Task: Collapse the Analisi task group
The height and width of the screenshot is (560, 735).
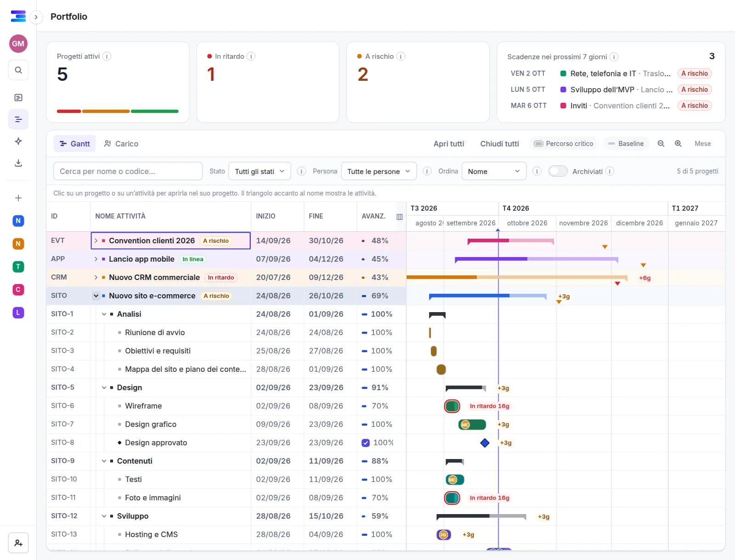Action: tap(104, 314)
